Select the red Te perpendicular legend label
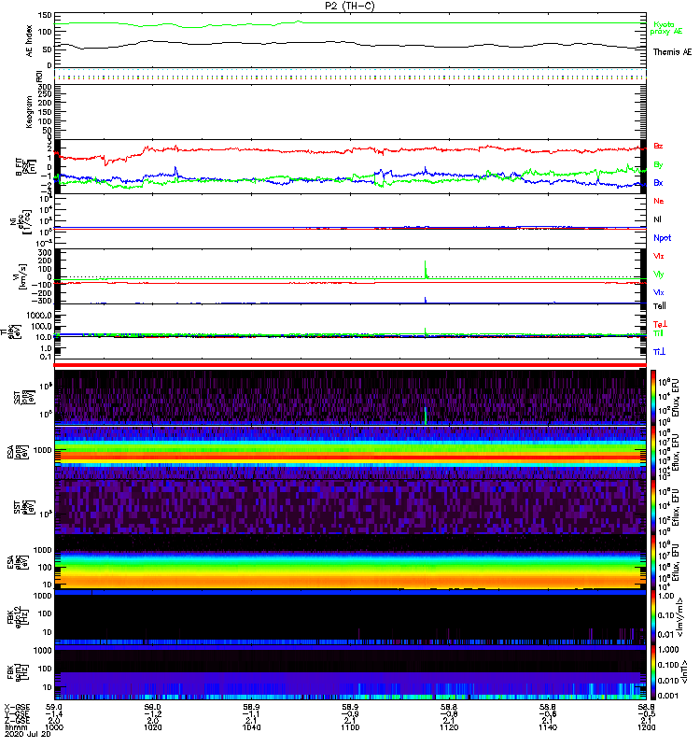The height and width of the screenshot is (747, 700). [x=660, y=324]
